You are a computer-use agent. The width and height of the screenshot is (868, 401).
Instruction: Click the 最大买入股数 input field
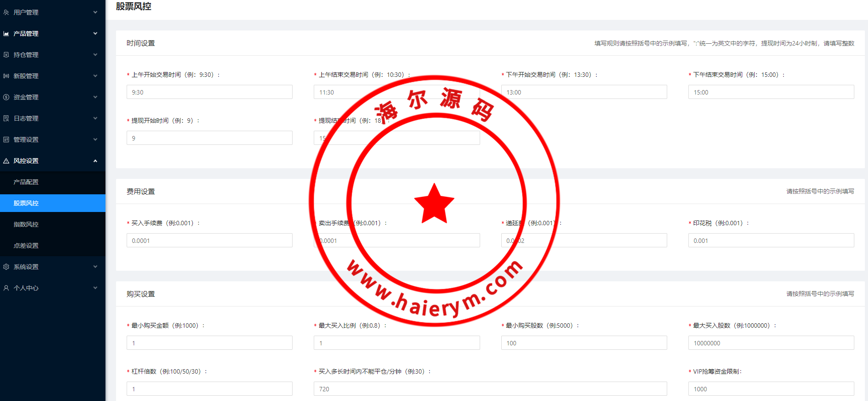tap(770, 343)
